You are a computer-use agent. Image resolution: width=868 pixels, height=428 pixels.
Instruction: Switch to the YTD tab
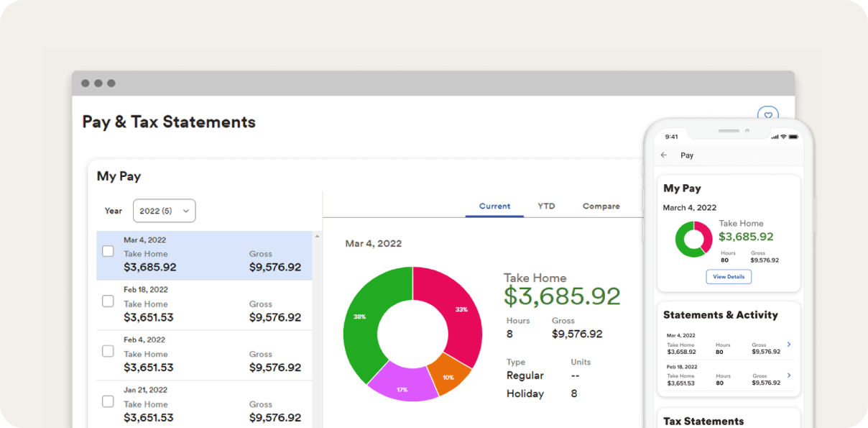point(546,206)
